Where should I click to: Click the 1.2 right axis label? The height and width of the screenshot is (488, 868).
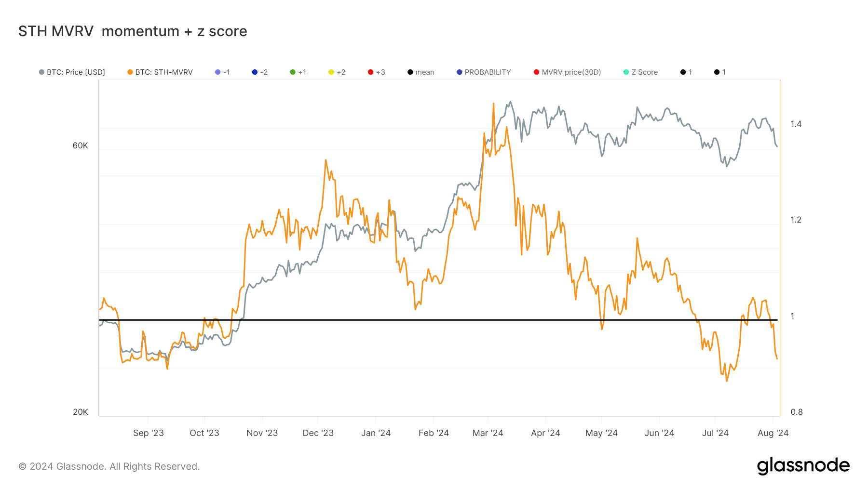pyautogui.click(x=796, y=220)
